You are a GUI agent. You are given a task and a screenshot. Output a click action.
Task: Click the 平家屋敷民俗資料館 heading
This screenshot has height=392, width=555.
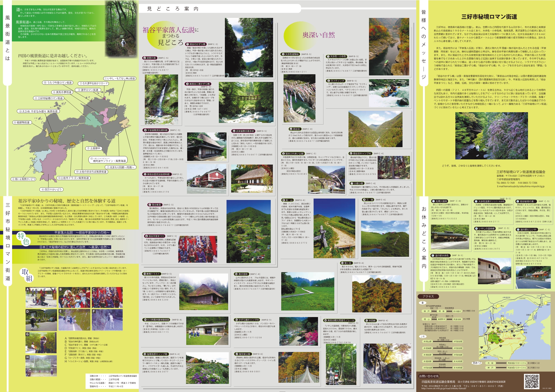tap(156, 130)
